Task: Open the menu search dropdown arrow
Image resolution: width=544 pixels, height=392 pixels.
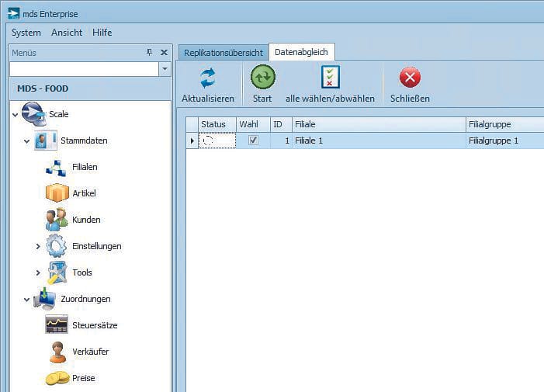Action: pos(165,70)
